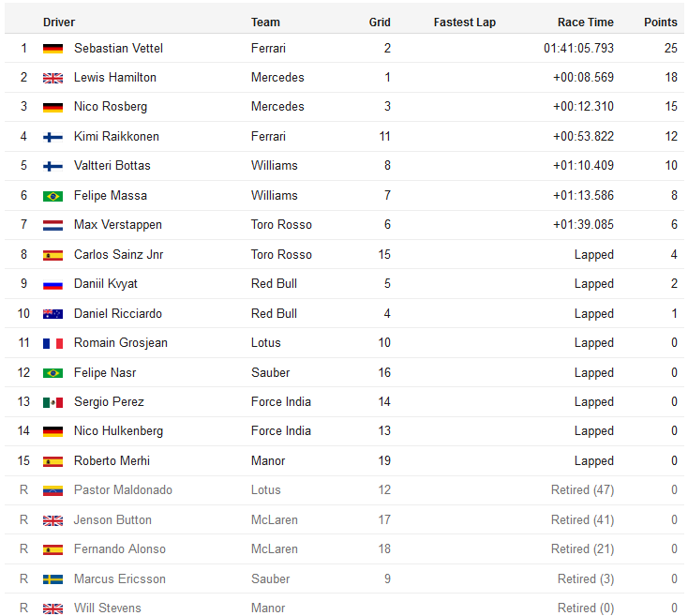Image resolution: width=688 pixels, height=616 pixels.
Task: Open Valtteri Bottas driver name
Action: click(112, 166)
